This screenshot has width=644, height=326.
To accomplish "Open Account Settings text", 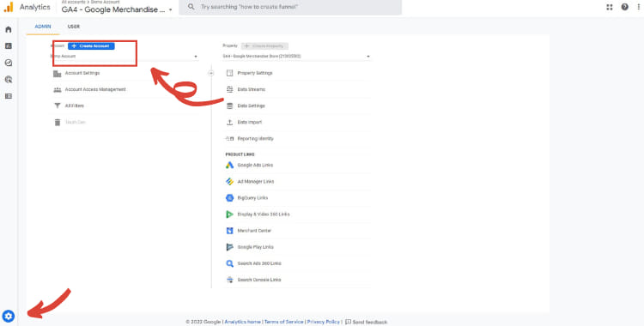I will [x=82, y=73].
